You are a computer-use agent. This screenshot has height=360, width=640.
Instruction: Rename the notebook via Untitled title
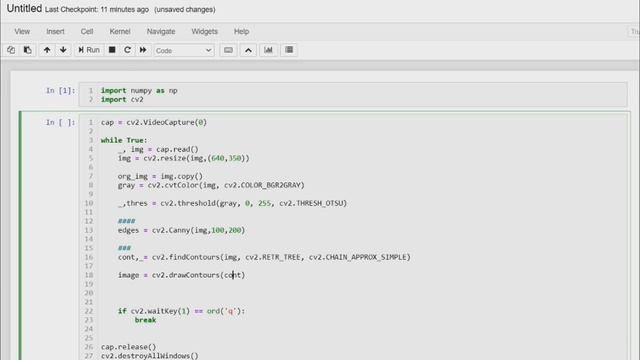[x=24, y=9]
